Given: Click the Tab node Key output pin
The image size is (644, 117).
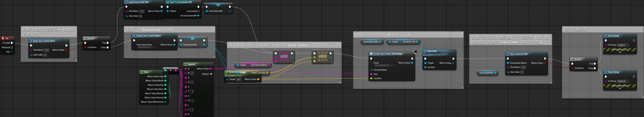Looking at the screenshot, I should pos(11,52).
